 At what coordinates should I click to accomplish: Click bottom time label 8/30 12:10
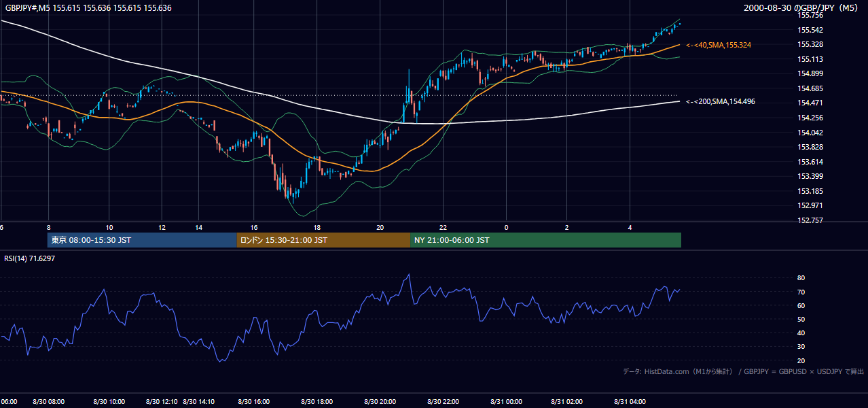click(162, 402)
